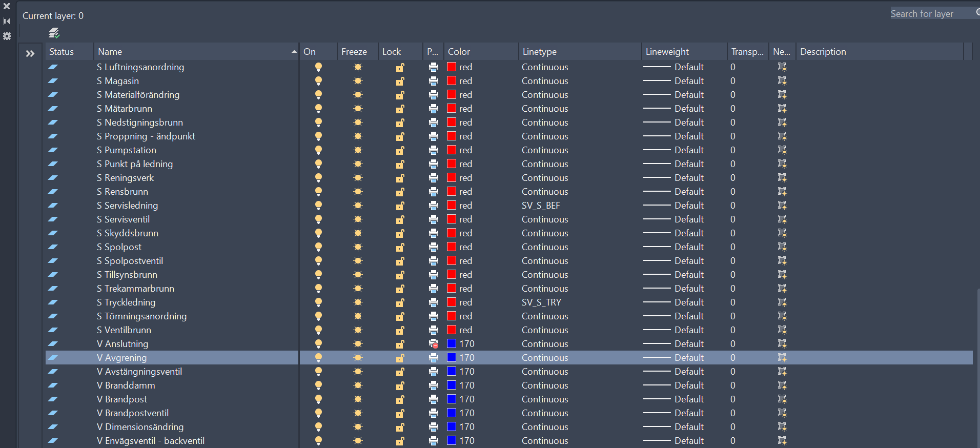
Task: Unlock icon for S Magasin layer
Action: (x=400, y=81)
